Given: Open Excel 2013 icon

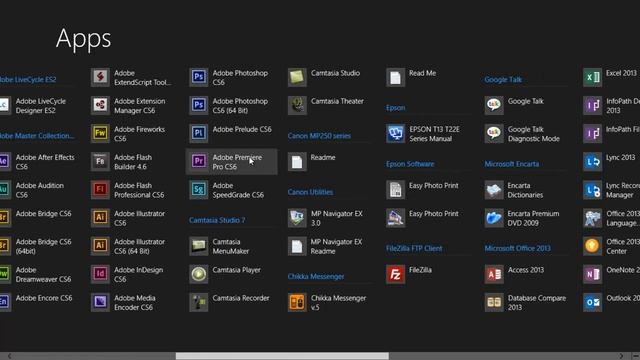Looking at the screenshot, I should 592,77.
